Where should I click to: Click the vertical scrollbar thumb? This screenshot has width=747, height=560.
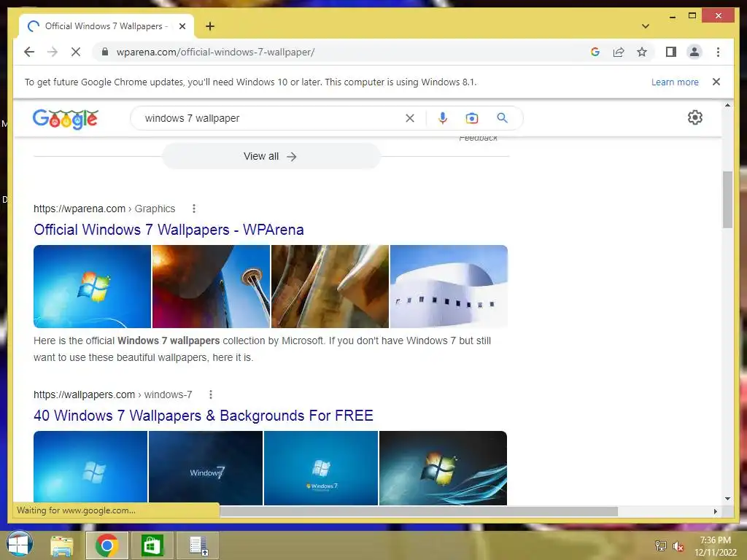point(727,200)
